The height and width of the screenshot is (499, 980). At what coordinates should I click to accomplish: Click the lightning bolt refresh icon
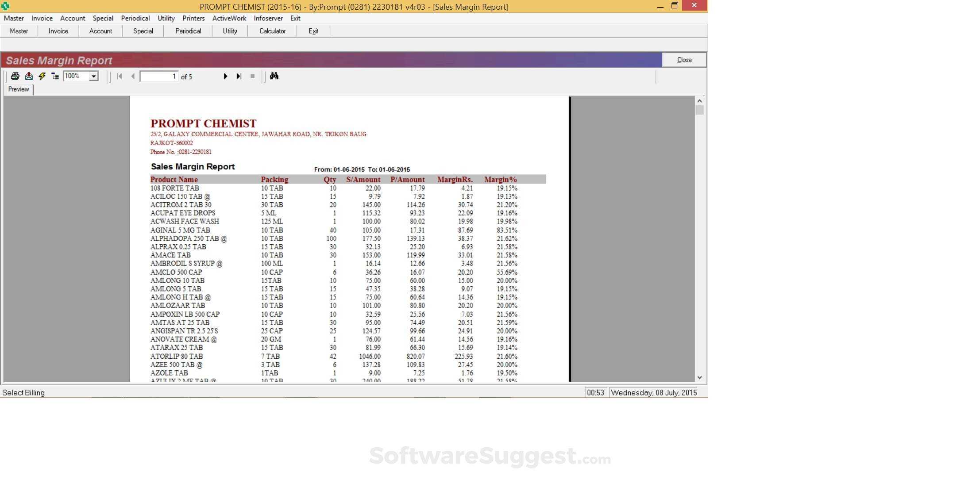[42, 76]
